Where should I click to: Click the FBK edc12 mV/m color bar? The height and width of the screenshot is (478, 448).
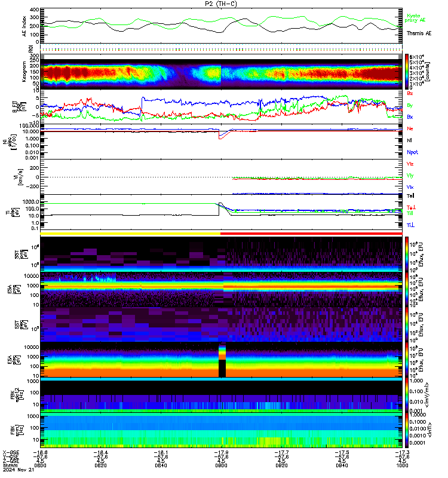[407, 396]
